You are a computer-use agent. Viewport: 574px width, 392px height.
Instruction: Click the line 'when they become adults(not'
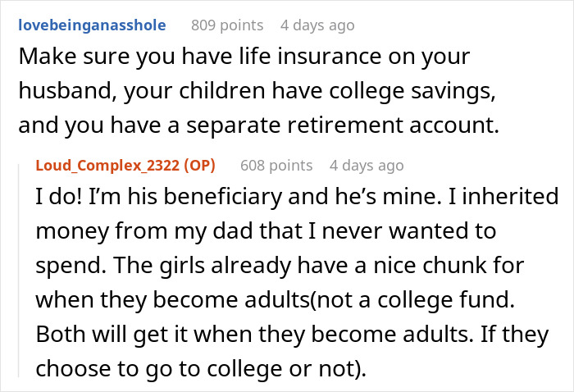274,302
